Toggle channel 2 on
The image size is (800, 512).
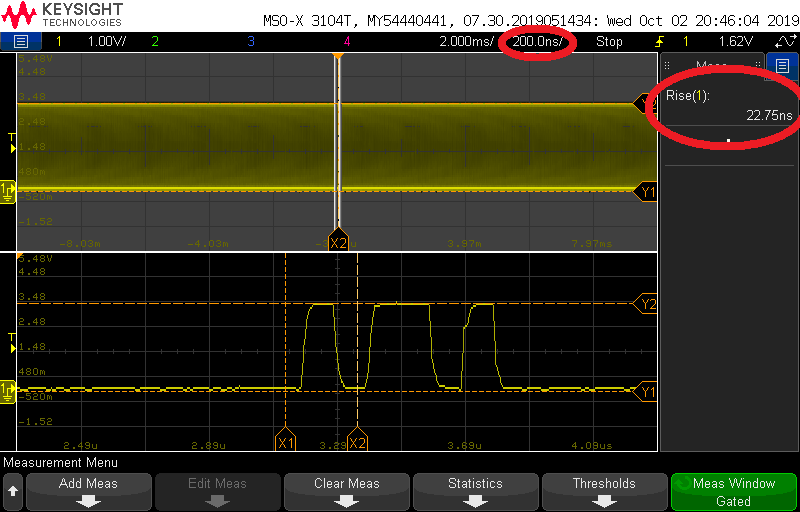click(x=154, y=41)
